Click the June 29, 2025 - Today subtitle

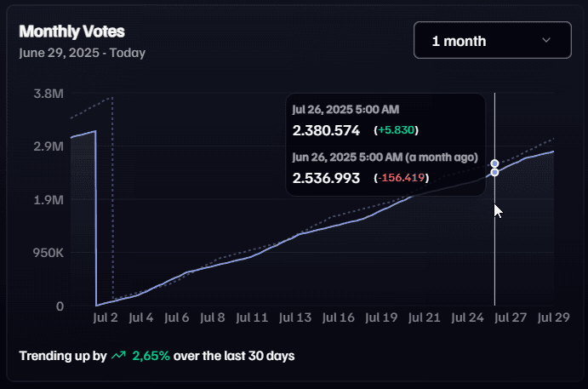pos(82,53)
